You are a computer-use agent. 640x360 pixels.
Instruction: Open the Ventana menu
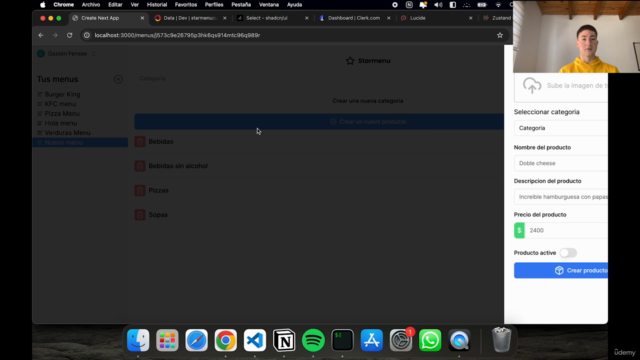point(269,5)
